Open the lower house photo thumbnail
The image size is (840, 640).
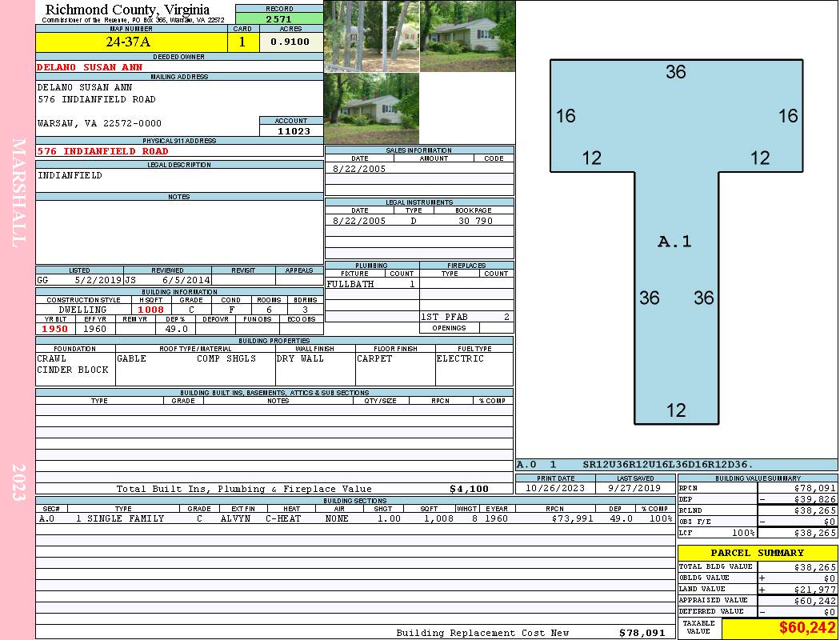click(x=371, y=109)
